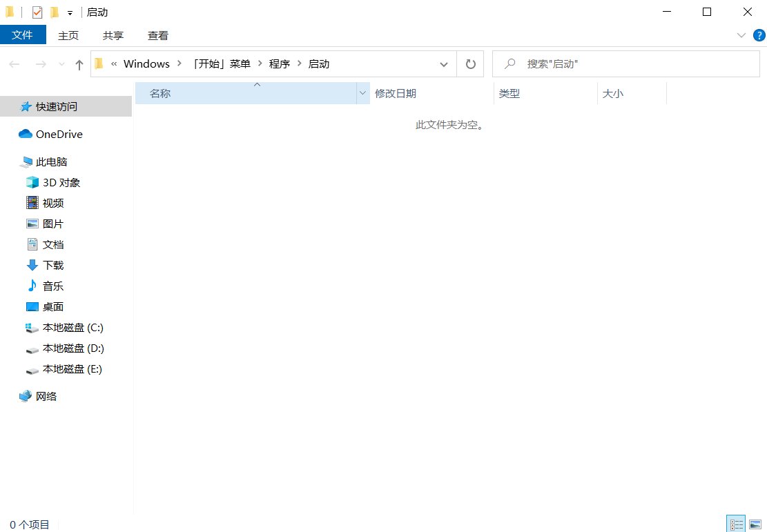Open local disk (C:)

click(x=68, y=327)
